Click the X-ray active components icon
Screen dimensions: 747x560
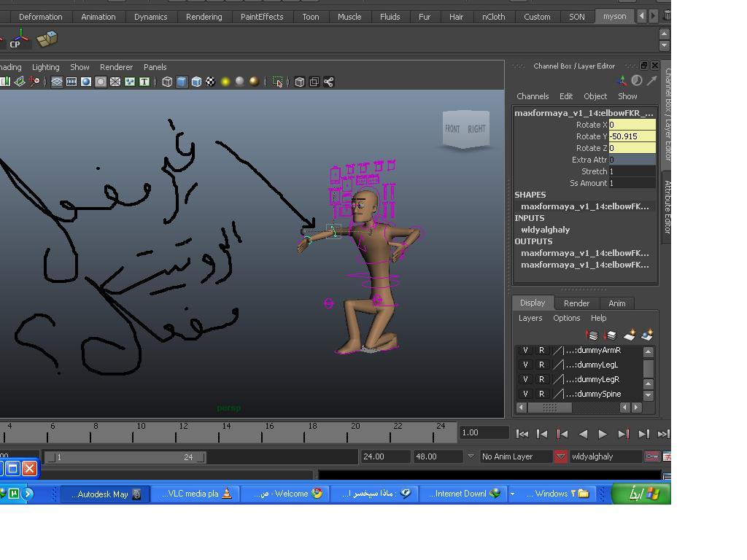(x=314, y=82)
